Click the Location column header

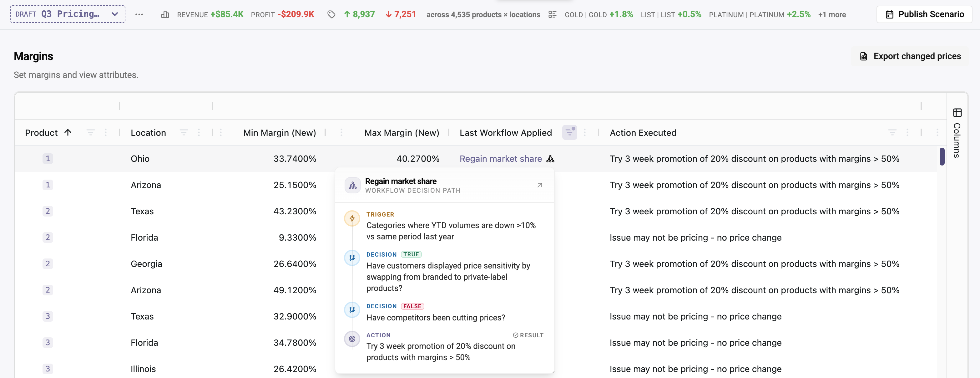(x=148, y=132)
